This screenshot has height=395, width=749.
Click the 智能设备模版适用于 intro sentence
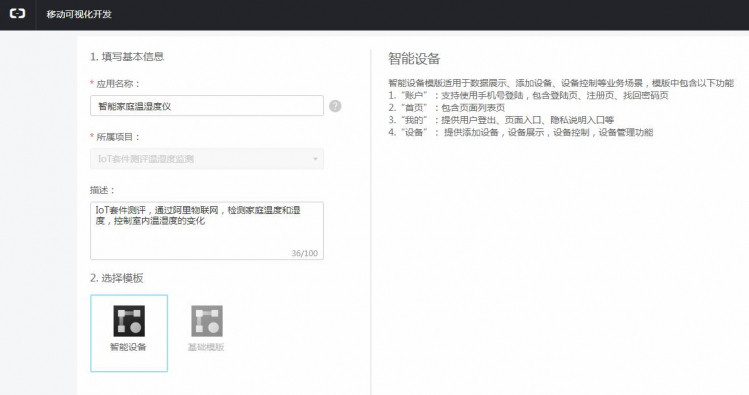pos(561,83)
